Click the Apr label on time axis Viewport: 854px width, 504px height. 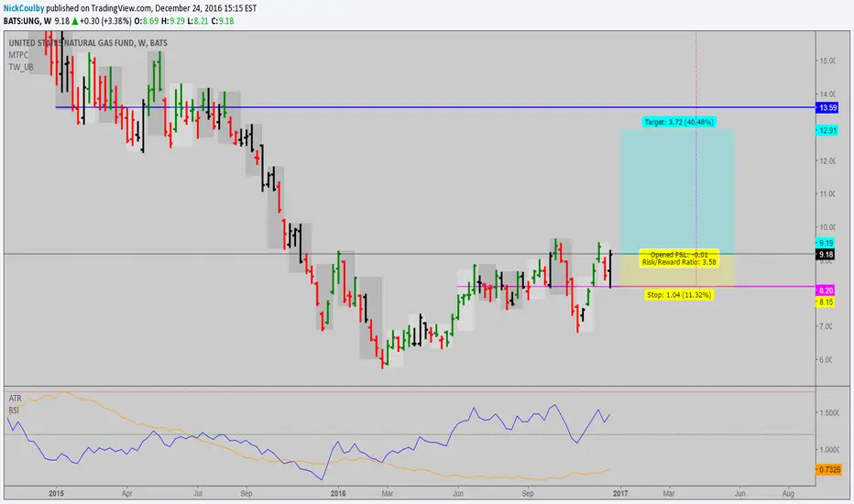tap(126, 494)
